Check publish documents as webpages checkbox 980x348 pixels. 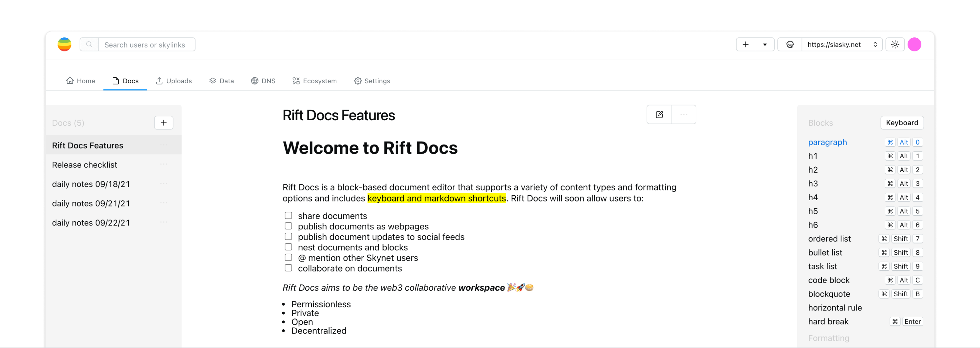(288, 226)
